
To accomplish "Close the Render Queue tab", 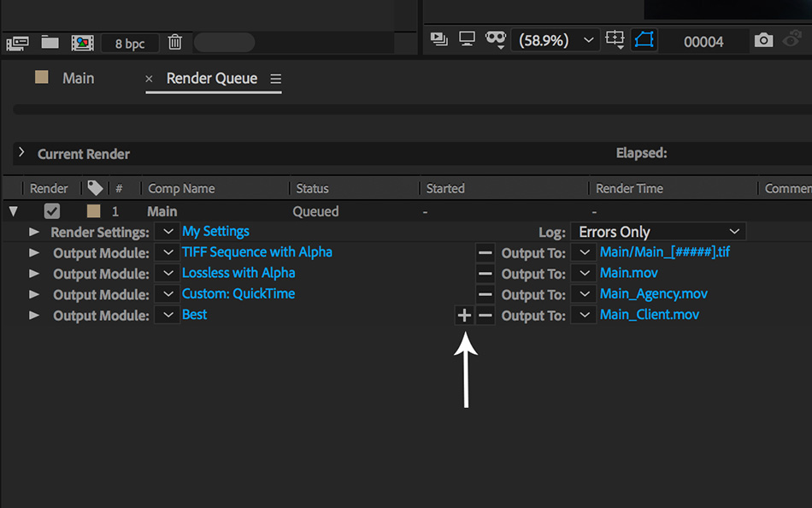I will (149, 79).
